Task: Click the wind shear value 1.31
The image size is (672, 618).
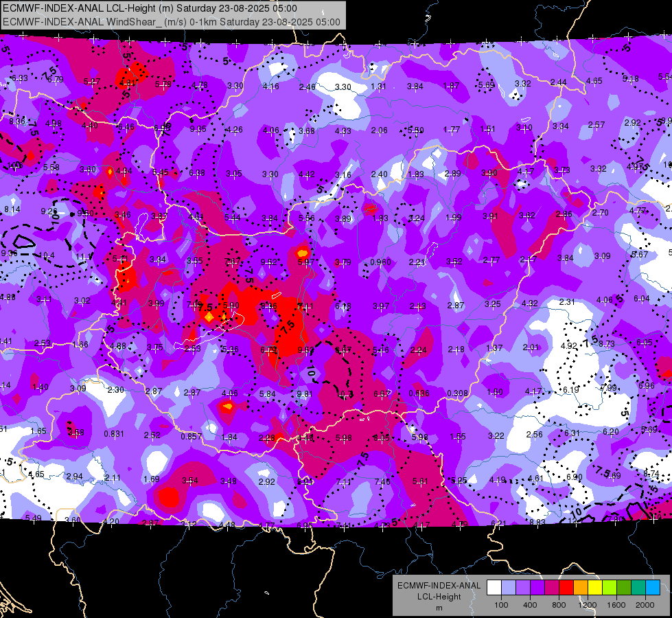Action: pyautogui.click(x=378, y=87)
